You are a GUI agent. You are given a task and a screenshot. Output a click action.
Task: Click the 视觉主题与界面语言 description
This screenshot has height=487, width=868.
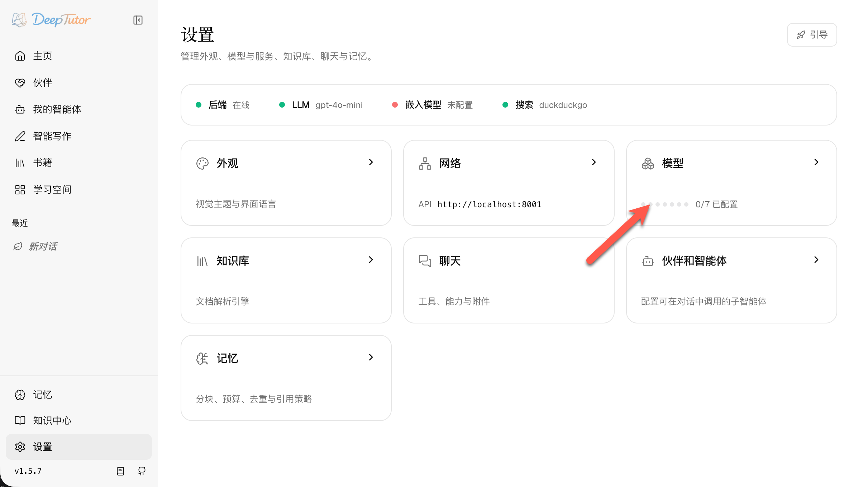[236, 204]
